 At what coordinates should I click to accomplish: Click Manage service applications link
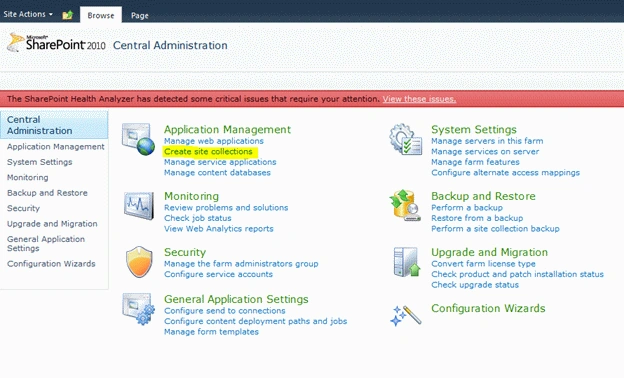pyautogui.click(x=220, y=162)
